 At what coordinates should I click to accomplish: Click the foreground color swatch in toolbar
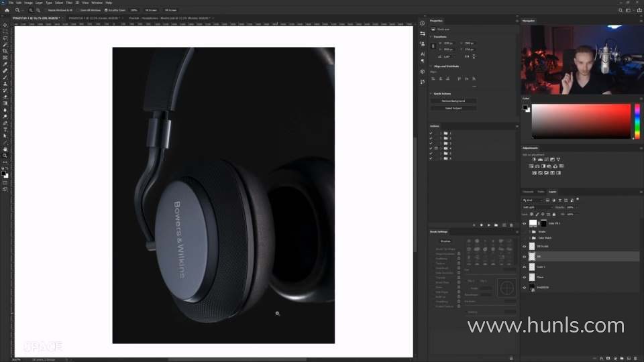click(x=4, y=174)
